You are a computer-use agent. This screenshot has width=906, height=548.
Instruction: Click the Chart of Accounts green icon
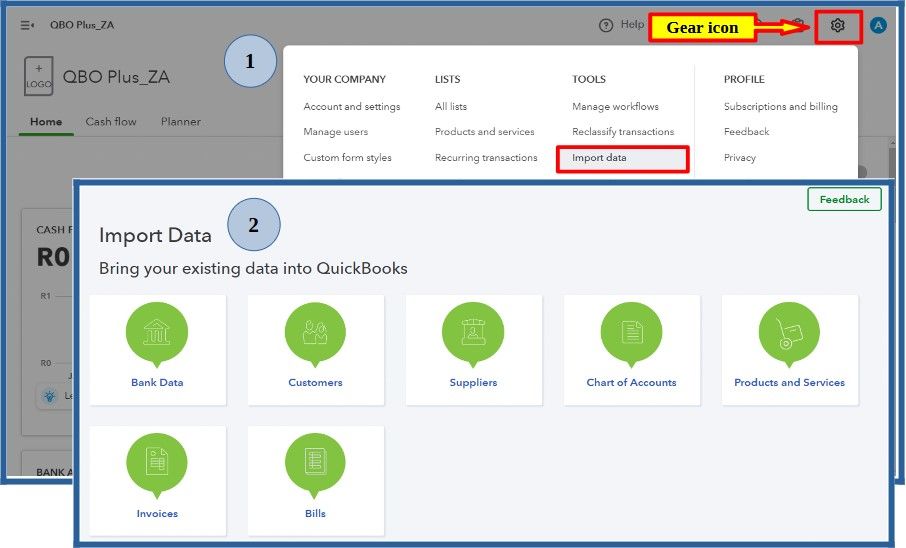pyautogui.click(x=631, y=334)
